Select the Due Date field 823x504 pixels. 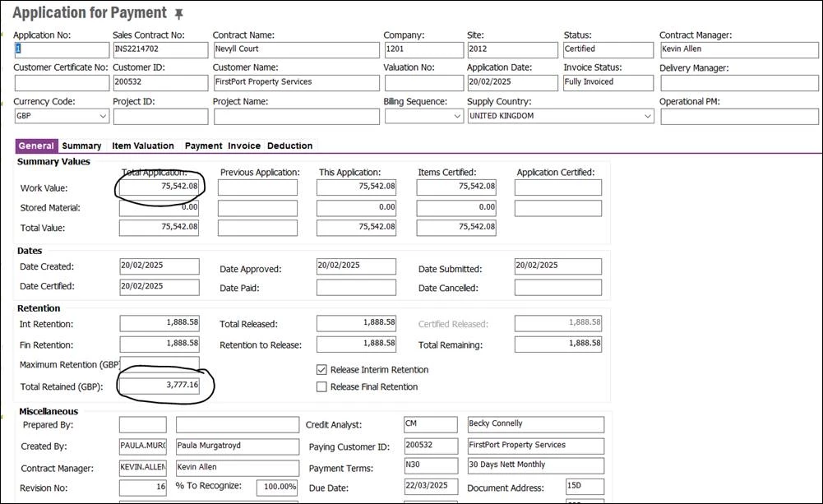pyautogui.click(x=431, y=487)
